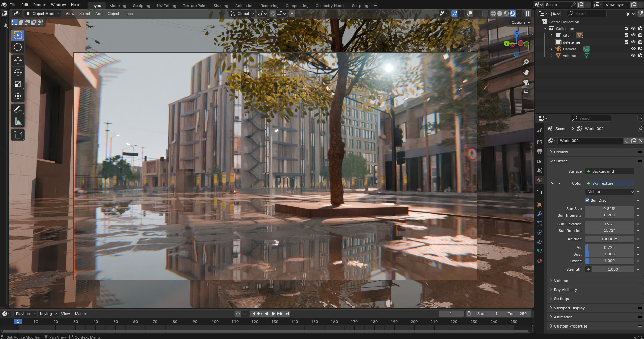Open the Keying popover in timeline
Image resolution: width=644 pixels, height=339 pixels.
point(48,314)
